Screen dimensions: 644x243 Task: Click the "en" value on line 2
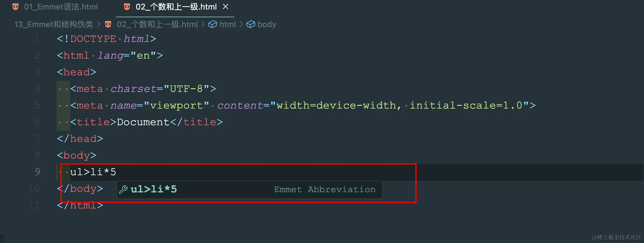143,56
